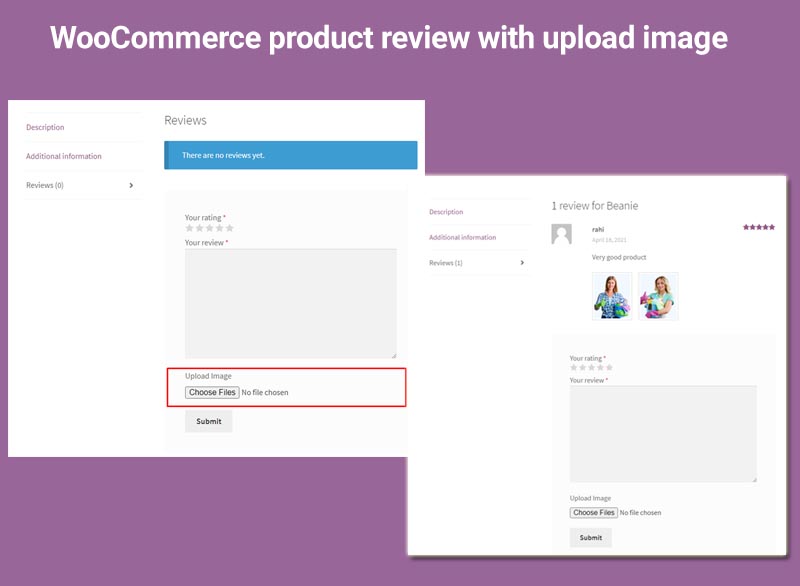Select the fifth rating star in the no-reviews form

click(230, 228)
